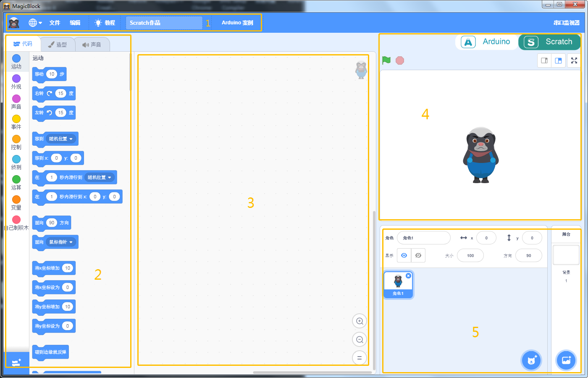Click the green flag to run
The image size is (588, 378).
[x=386, y=60]
